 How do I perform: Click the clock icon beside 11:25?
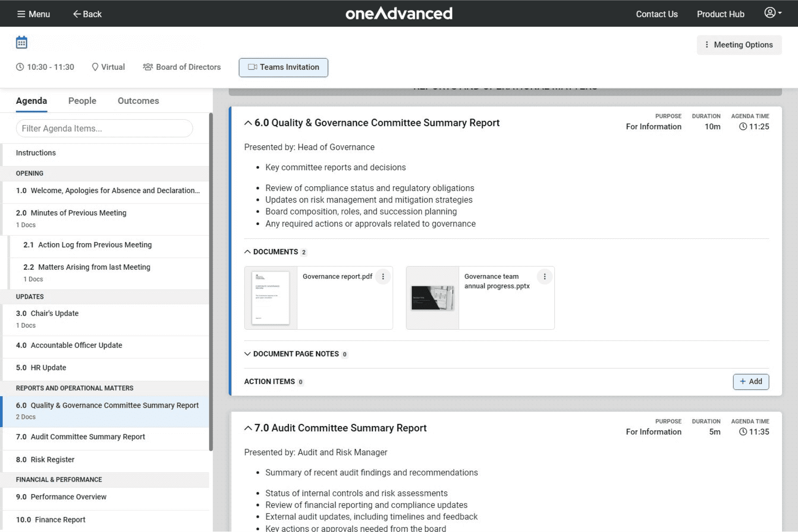coord(743,127)
